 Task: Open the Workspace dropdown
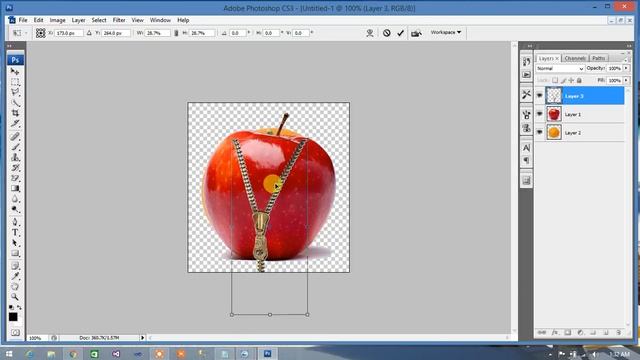446,32
